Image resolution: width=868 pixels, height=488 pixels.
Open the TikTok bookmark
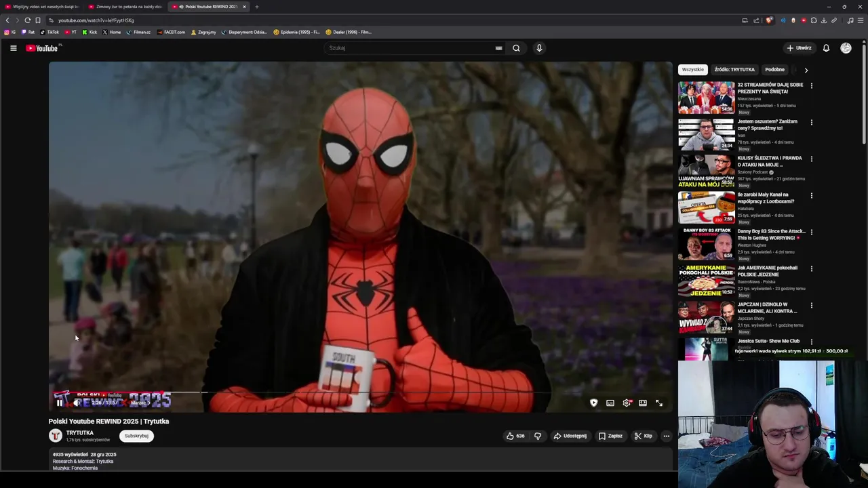[50, 32]
